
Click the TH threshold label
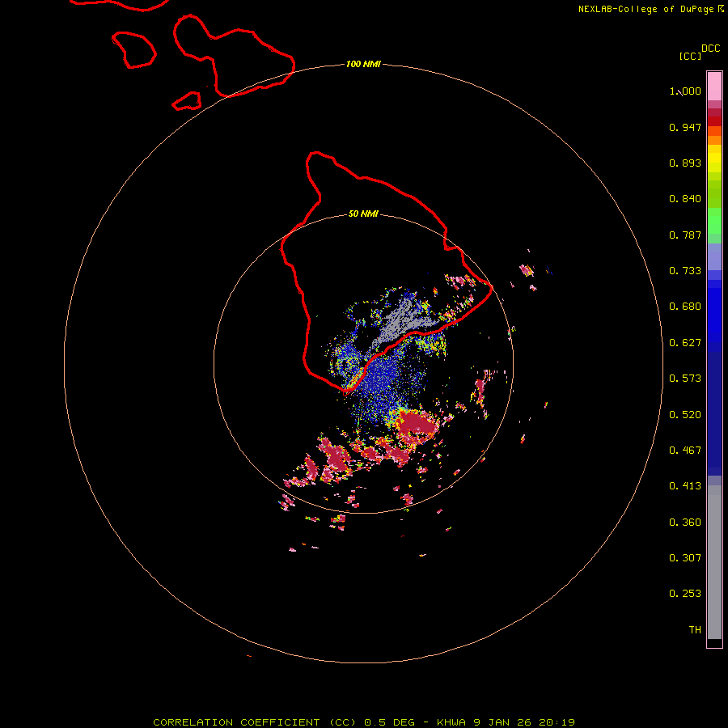695,630
